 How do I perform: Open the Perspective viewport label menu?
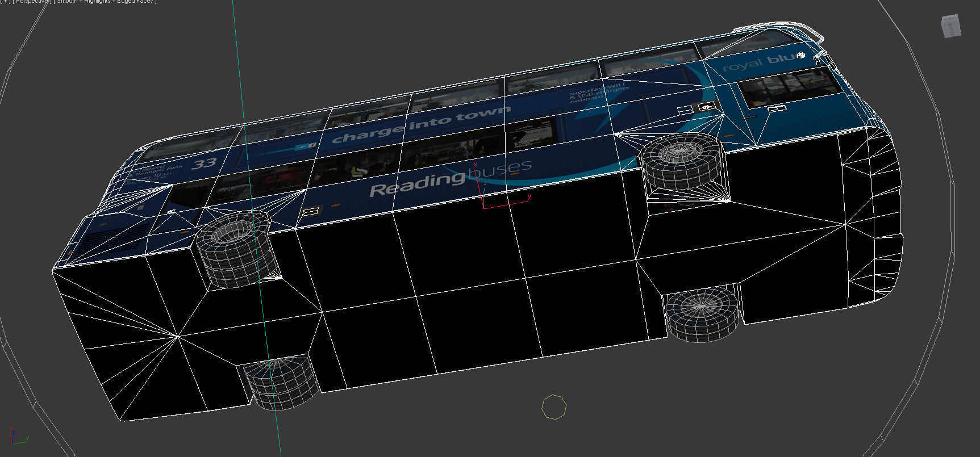click(x=32, y=2)
